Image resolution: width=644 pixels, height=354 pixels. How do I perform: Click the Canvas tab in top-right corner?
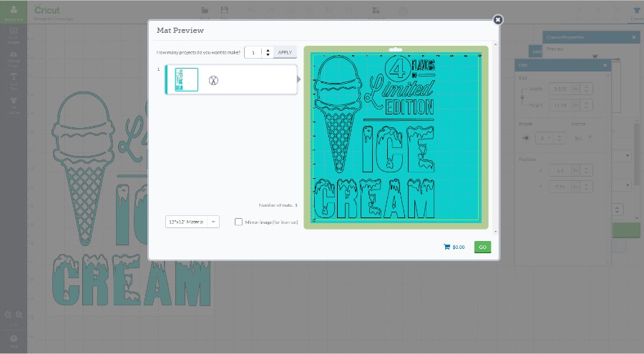pos(636,12)
